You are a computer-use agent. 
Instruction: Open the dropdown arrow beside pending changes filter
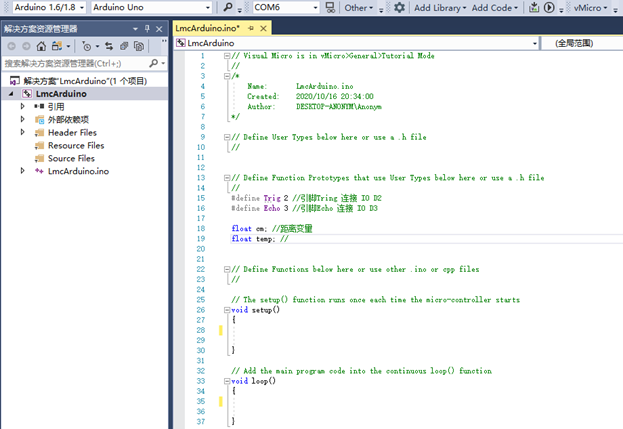click(x=97, y=46)
